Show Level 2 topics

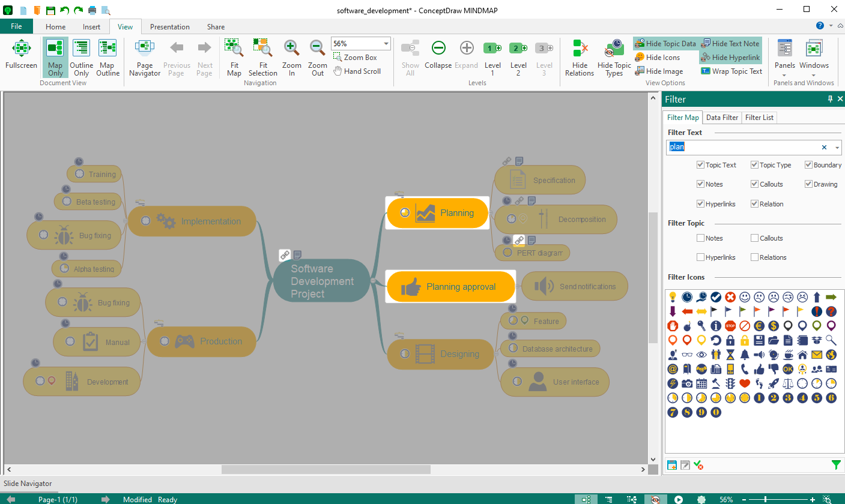(x=518, y=58)
